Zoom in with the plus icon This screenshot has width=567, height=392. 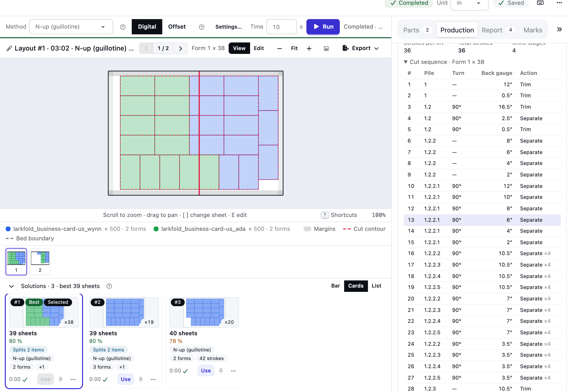(x=309, y=48)
